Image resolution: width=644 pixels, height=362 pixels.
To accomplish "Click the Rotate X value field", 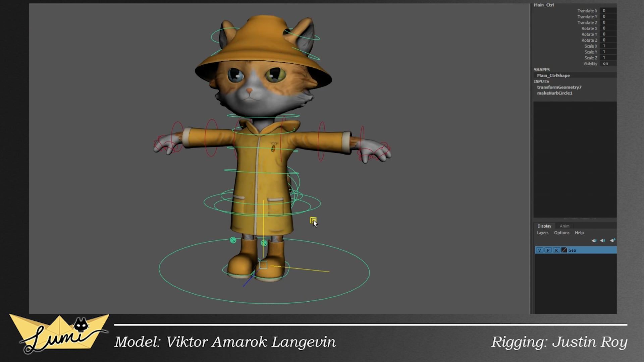I will [x=608, y=28].
